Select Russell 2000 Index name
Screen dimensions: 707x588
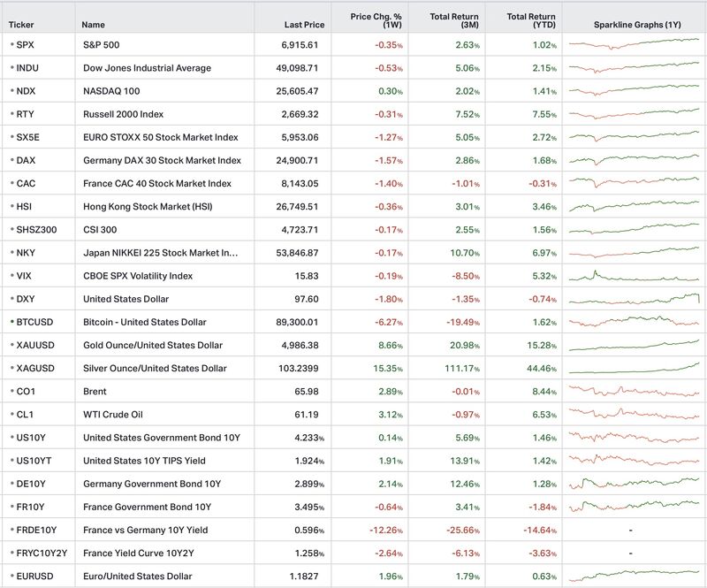pyautogui.click(x=123, y=114)
